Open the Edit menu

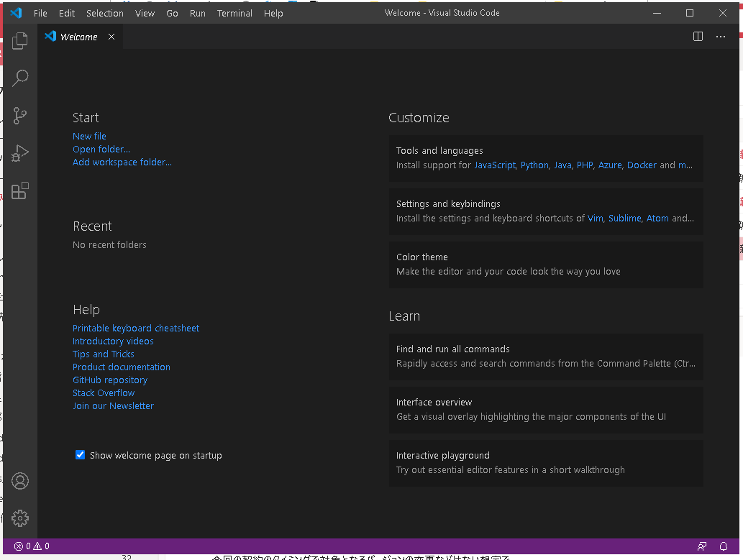(67, 13)
